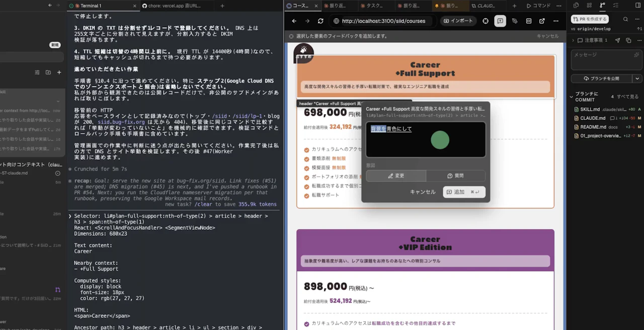Go forward in the embedded browser
This screenshot has height=330, width=644.
pyautogui.click(x=307, y=21)
